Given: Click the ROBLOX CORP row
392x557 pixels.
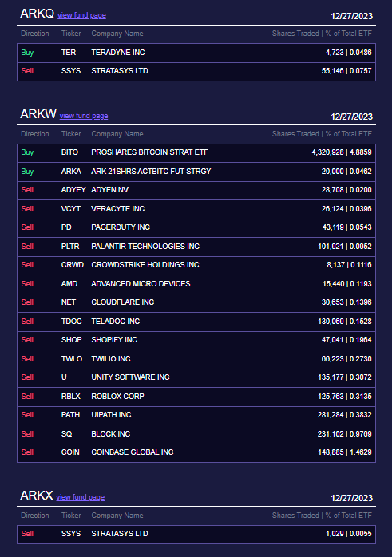Looking at the screenshot, I should 196,397.
